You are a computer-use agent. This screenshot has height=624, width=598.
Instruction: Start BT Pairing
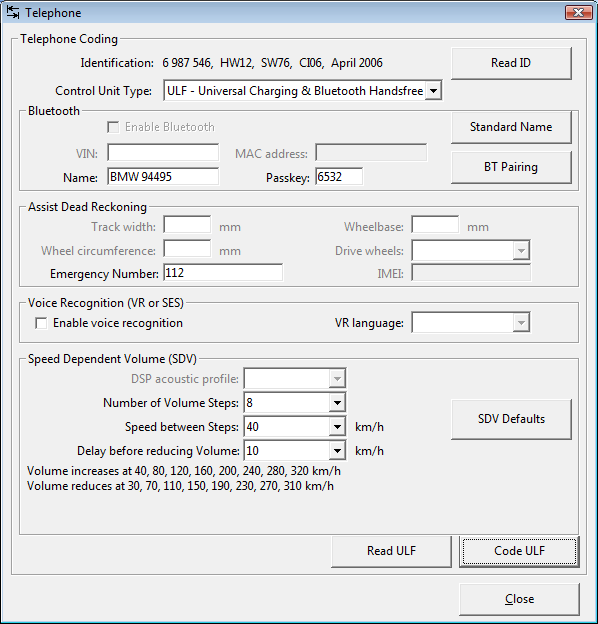coord(511,167)
